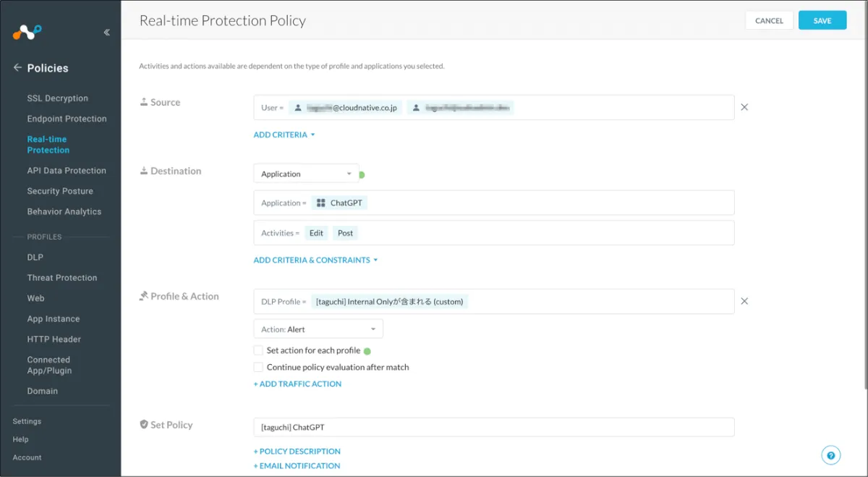The height and width of the screenshot is (477, 868).
Task: Enable Set action for each profile
Action: click(x=258, y=350)
